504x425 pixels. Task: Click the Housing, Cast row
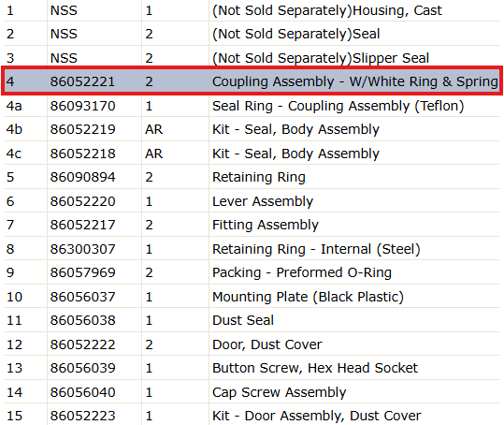(x=252, y=10)
